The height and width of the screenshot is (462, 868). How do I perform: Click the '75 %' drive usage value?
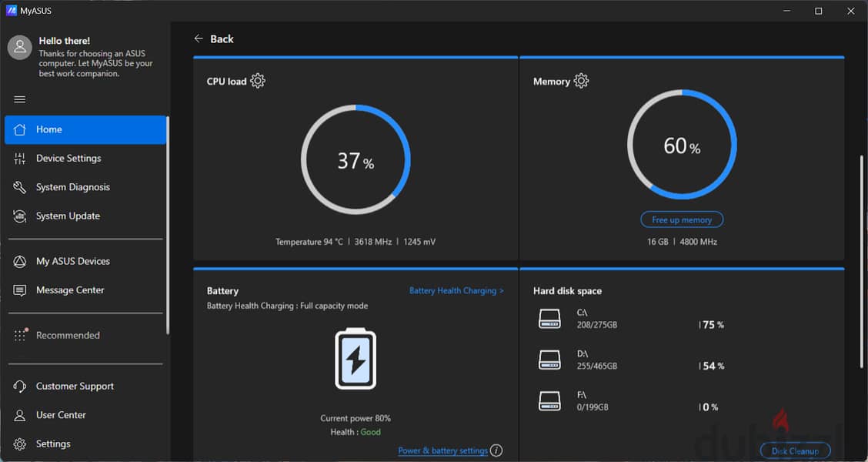pos(713,325)
